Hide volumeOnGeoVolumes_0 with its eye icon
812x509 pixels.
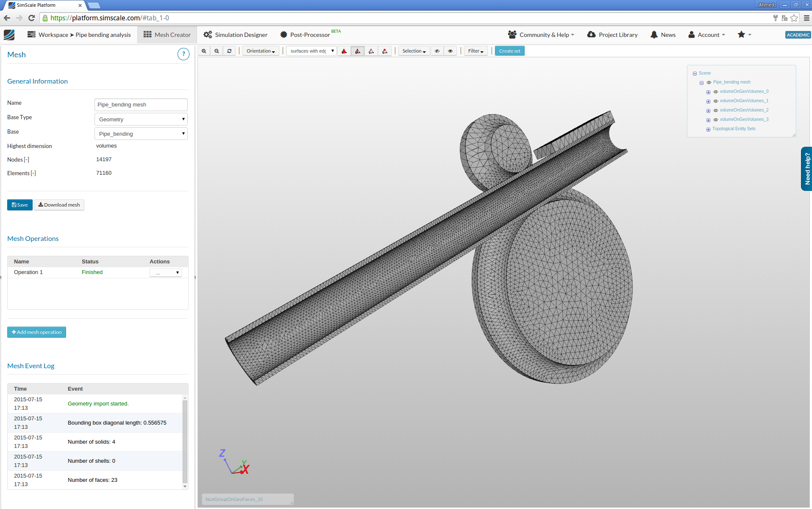tap(715, 92)
